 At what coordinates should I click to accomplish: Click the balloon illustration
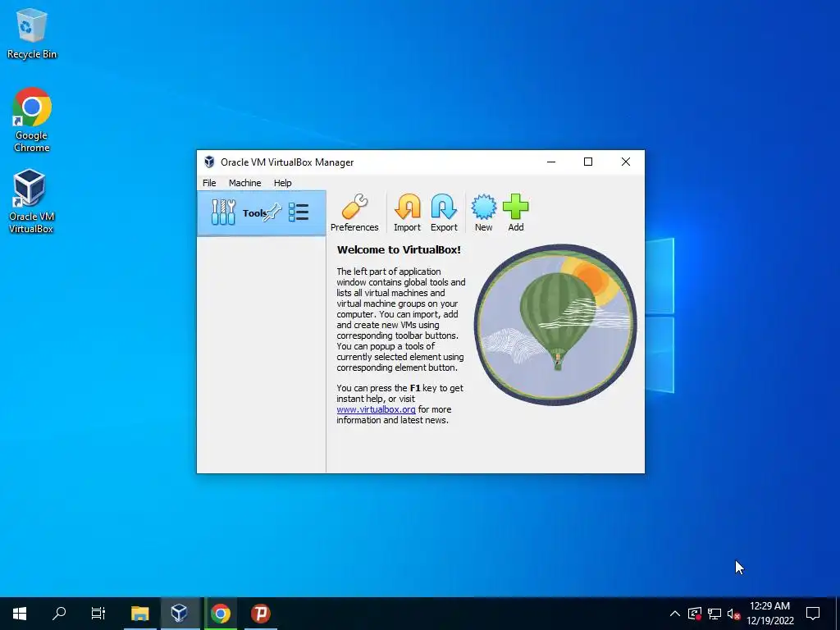coord(555,324)
